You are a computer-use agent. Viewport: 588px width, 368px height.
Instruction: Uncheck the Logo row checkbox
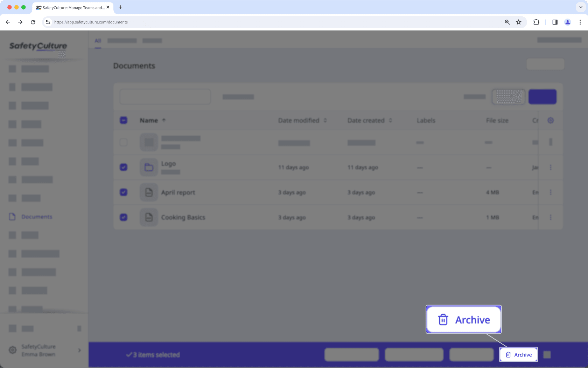tap(124, 167)
